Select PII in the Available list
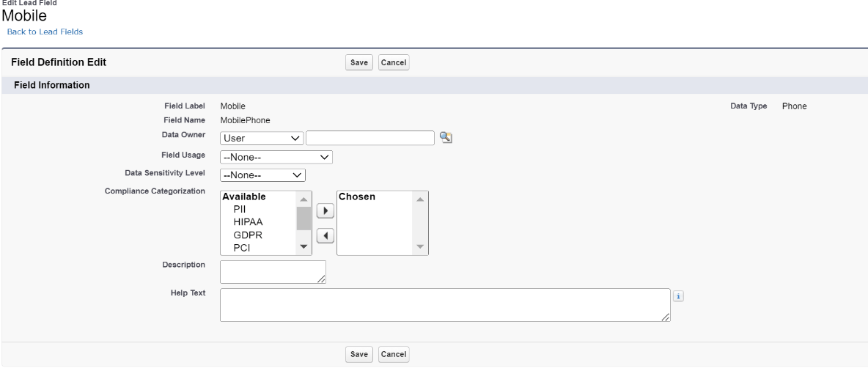The height and width of the screenshot is (371, 868). pos(239,209)
